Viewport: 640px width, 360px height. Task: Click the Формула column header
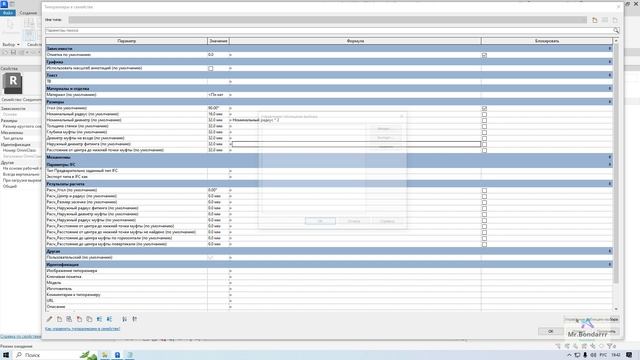[355, 41]
